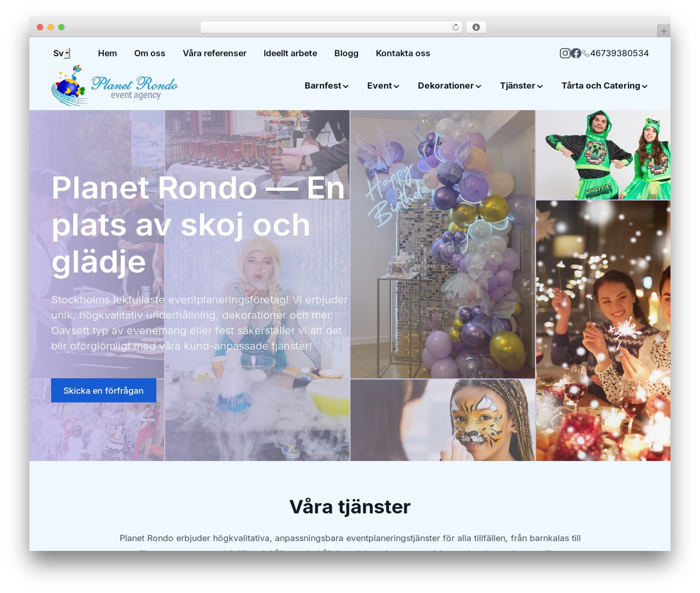700x593 pixels.
Task: Reload the page in browser toolbar
Action: (x=456, y=27)
